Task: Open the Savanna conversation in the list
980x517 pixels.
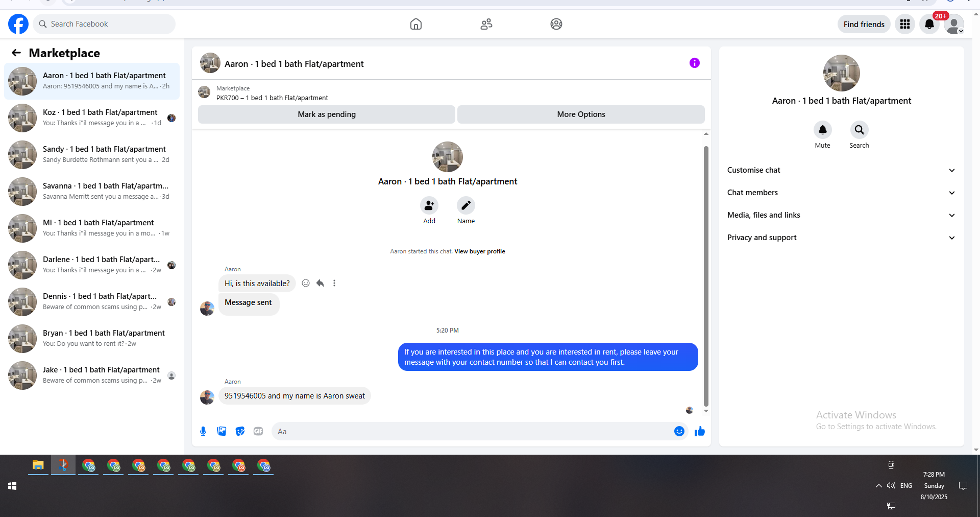Action: point(92,192)
